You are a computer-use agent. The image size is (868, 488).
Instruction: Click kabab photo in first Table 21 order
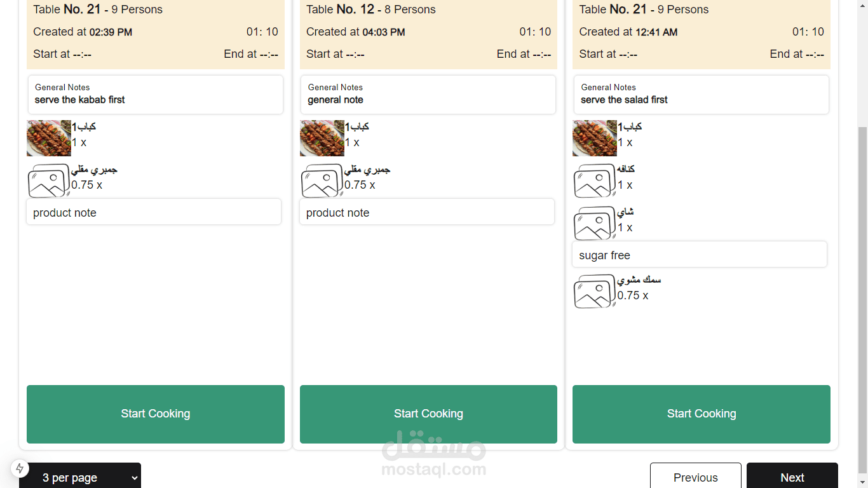pos(49,138)
